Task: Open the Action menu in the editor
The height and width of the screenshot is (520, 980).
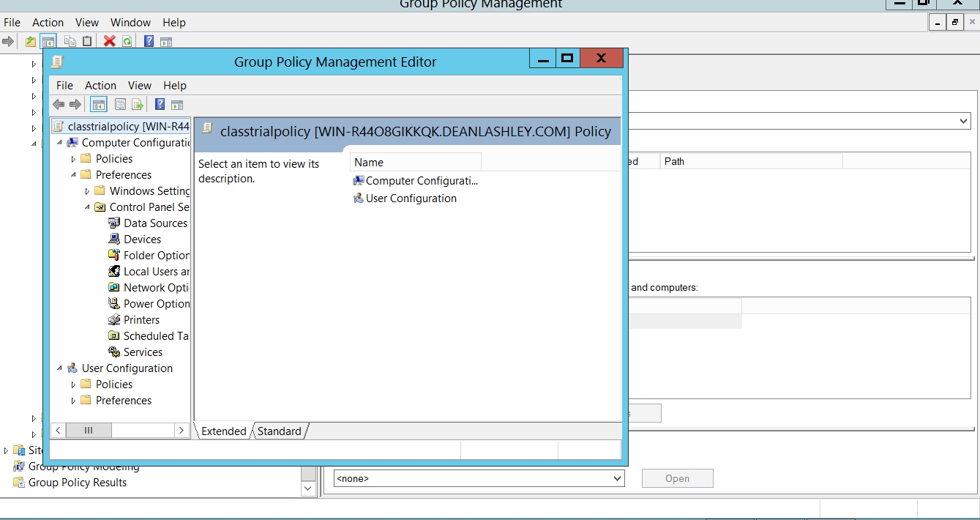Action: 100,86
